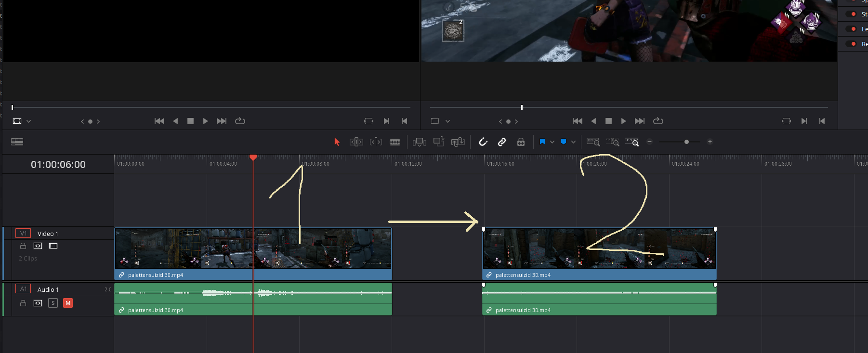Click the Full Extent Zoom icon
The image size is (868, 353).
click(x=593, y=142)
